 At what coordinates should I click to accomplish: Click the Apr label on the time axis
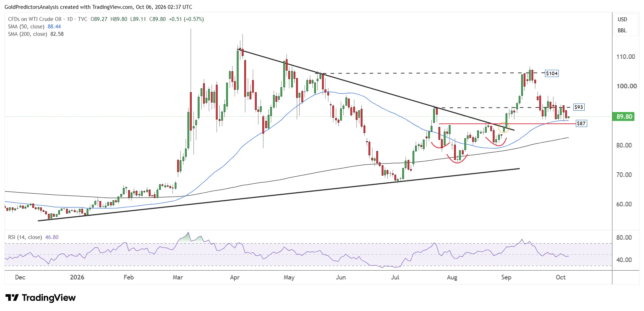pos(235,277)
